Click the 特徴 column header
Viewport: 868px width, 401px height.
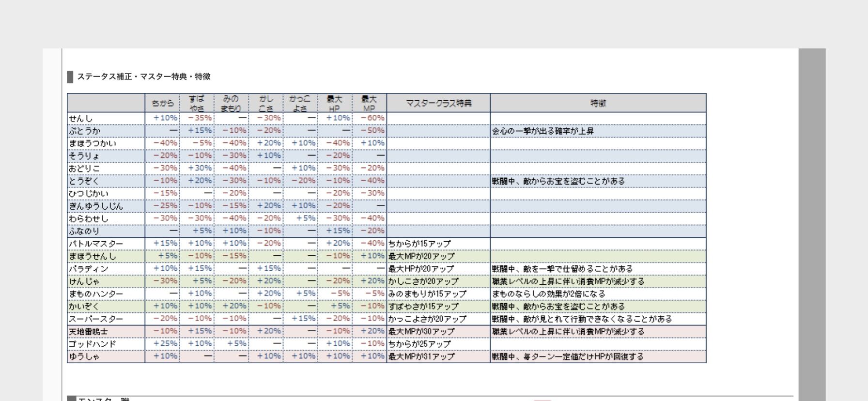[x=598, y=103]
